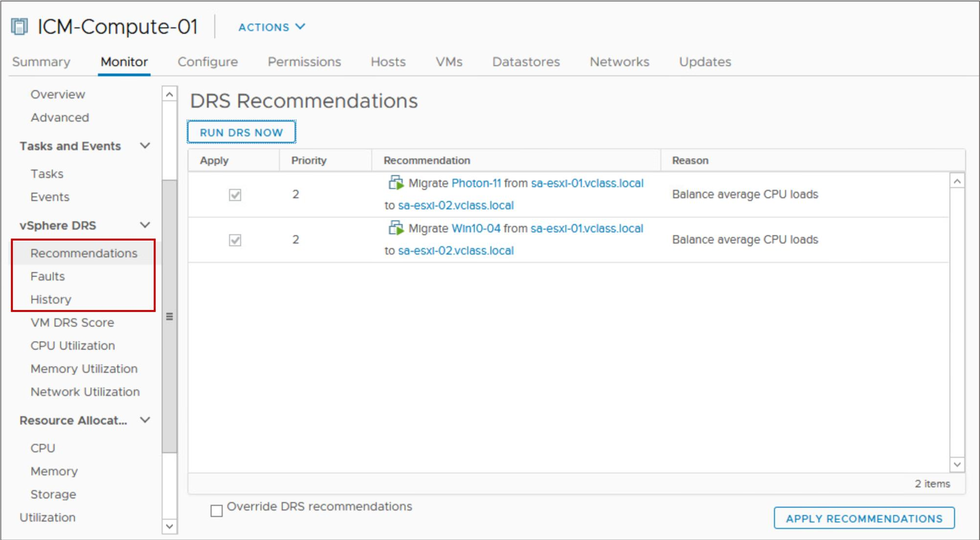Open Tasks in the sidebar
The height and width of the screenshot is (540, 980).
coord(47,174)
